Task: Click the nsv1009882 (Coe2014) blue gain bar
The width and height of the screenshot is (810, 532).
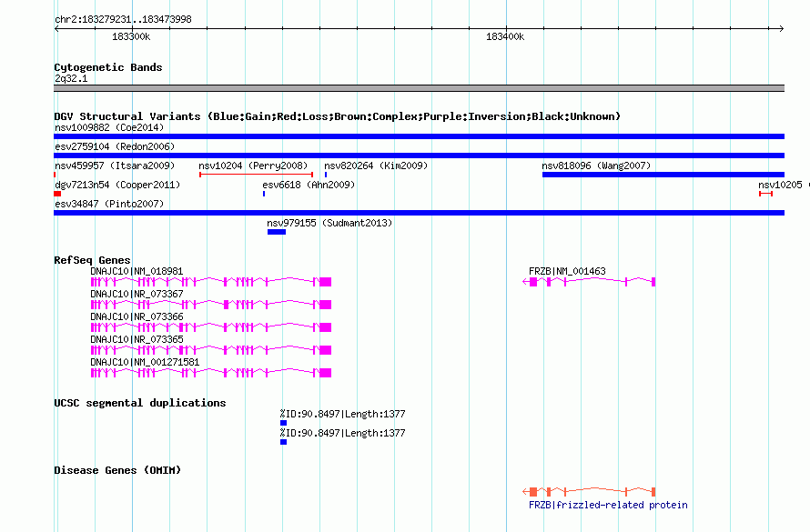Action: pos(419,136)
